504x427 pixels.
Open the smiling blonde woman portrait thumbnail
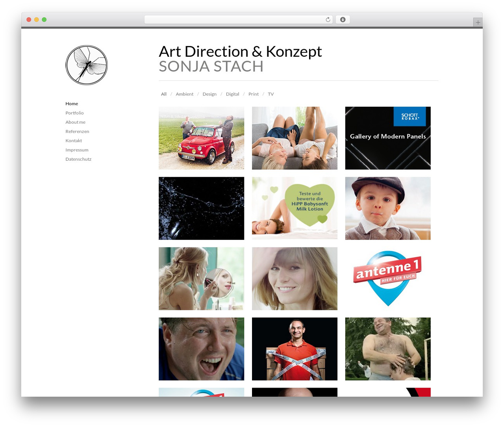[295, 279]
